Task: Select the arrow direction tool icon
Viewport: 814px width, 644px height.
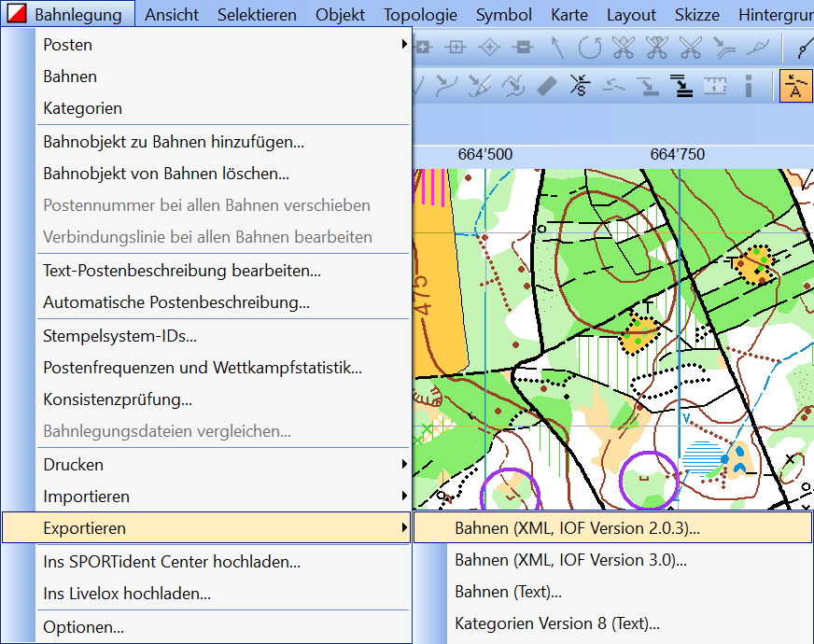Action: click(556, 47)
